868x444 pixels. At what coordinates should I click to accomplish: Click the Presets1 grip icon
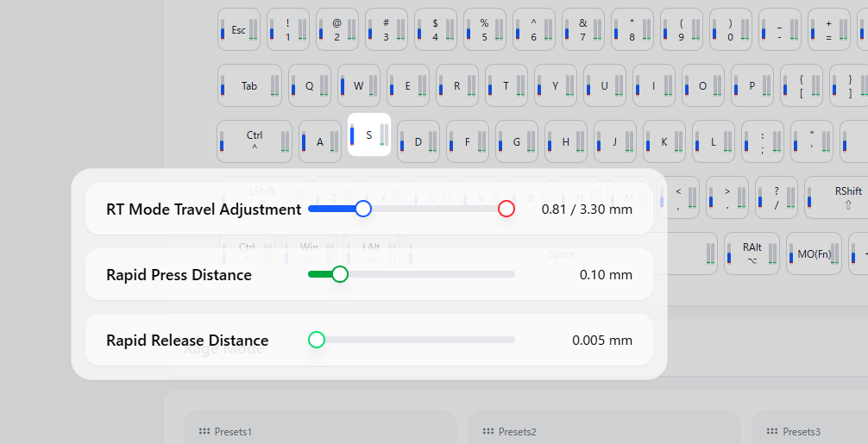204,431
